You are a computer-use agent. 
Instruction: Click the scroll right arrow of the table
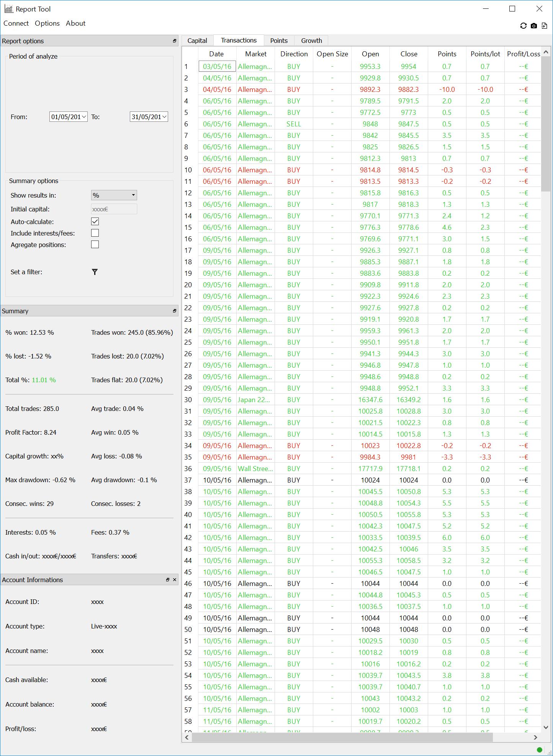(535, 737)
